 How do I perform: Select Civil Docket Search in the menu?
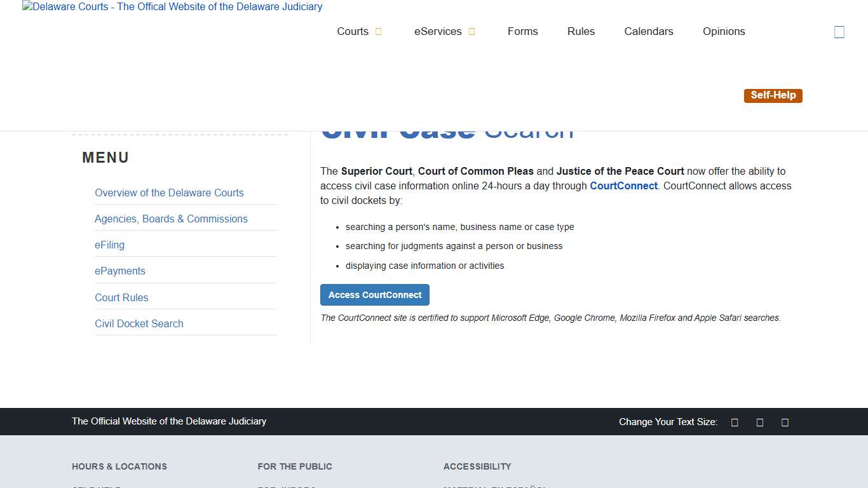click(139, 323)
